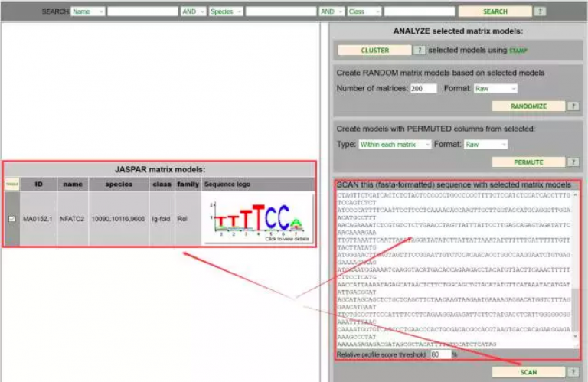Click inside the fasta sequence textarea
The height and width of the screenshot is (382, 588).
453,269
